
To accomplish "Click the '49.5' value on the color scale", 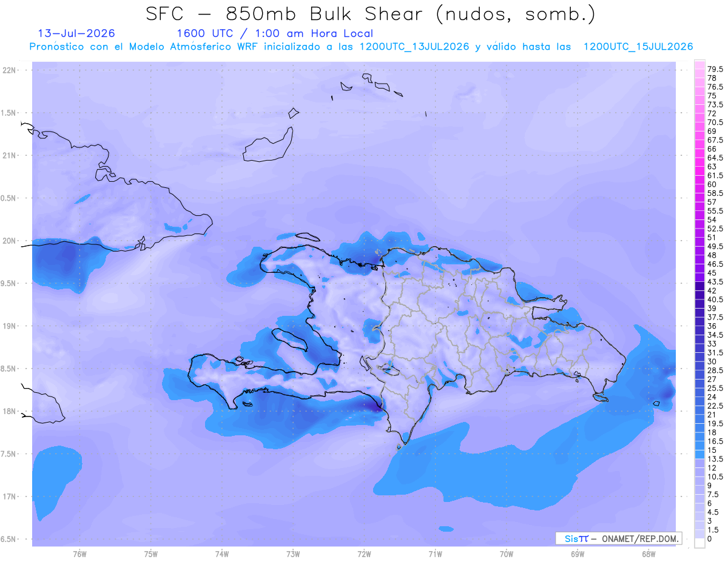I will click(716, 246).
